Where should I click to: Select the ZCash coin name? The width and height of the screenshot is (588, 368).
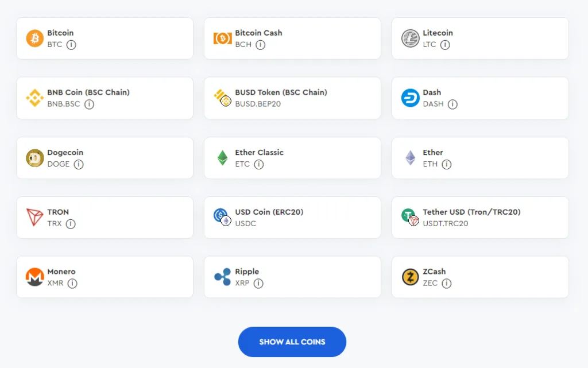[x=434, y=272]
